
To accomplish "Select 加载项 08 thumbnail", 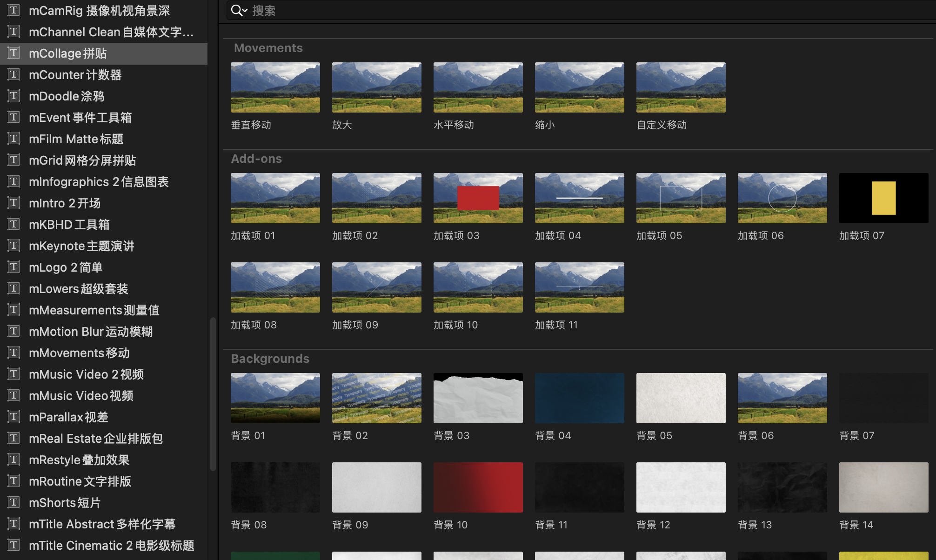I will [275, 287].
